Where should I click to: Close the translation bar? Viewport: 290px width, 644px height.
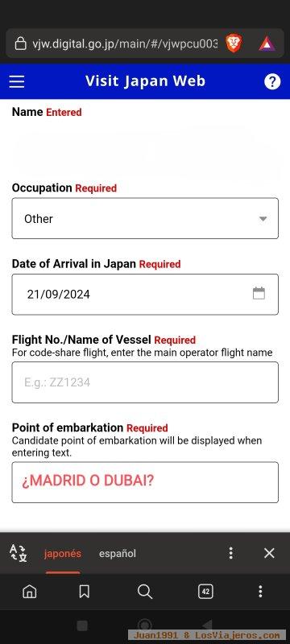click(269, 553)
